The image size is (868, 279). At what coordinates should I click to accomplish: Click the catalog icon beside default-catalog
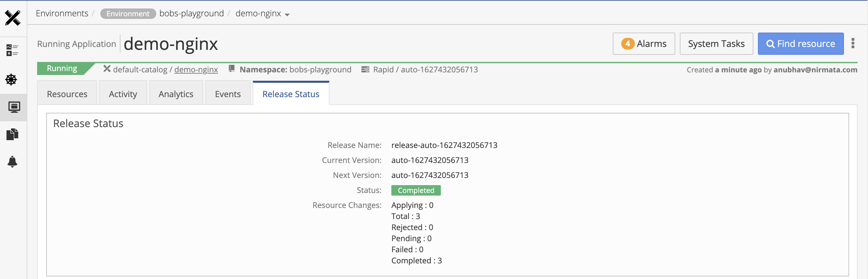tap(107, 69)
